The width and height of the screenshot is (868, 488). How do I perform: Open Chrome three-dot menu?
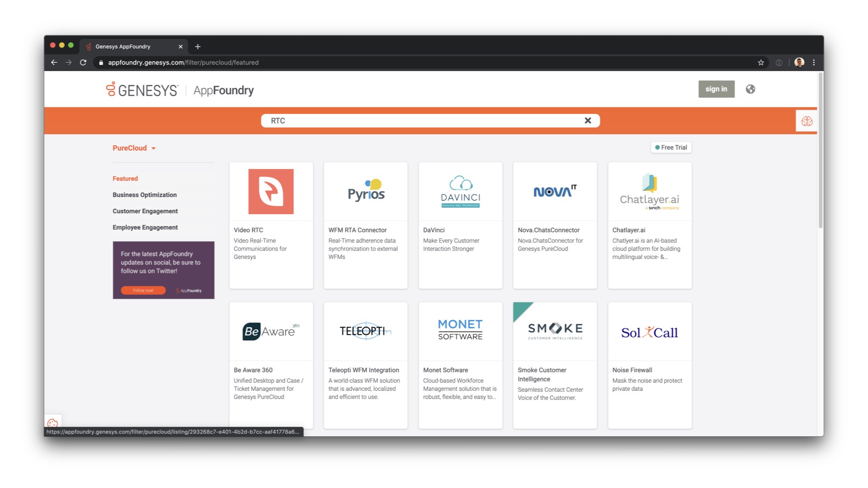pyautogui.click(x=814, y=63)
